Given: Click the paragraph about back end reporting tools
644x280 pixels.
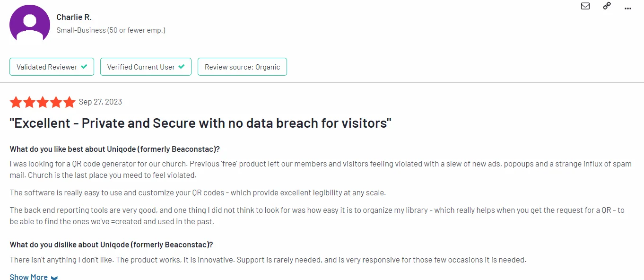Looking at the screenshot, I should 317,216.
